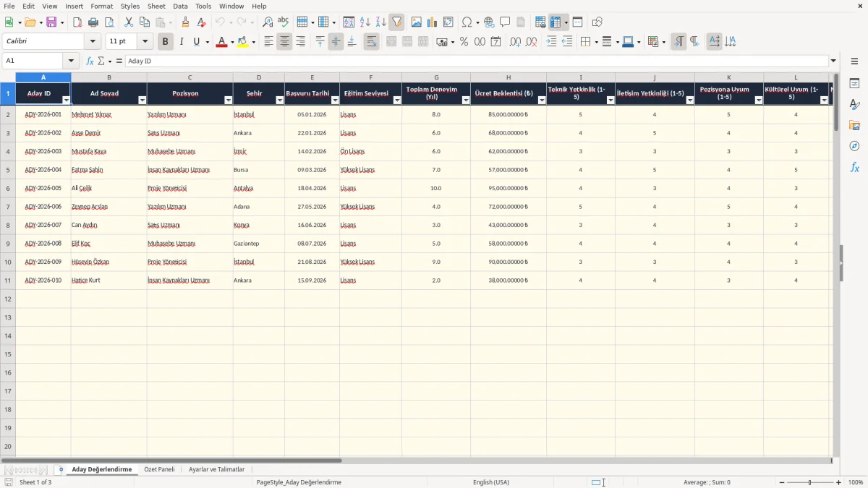Image resolution: width=868 pixels, height=488 pixels.
Task: Open the Function Wizard next to the formula bar
Action: 90,61
